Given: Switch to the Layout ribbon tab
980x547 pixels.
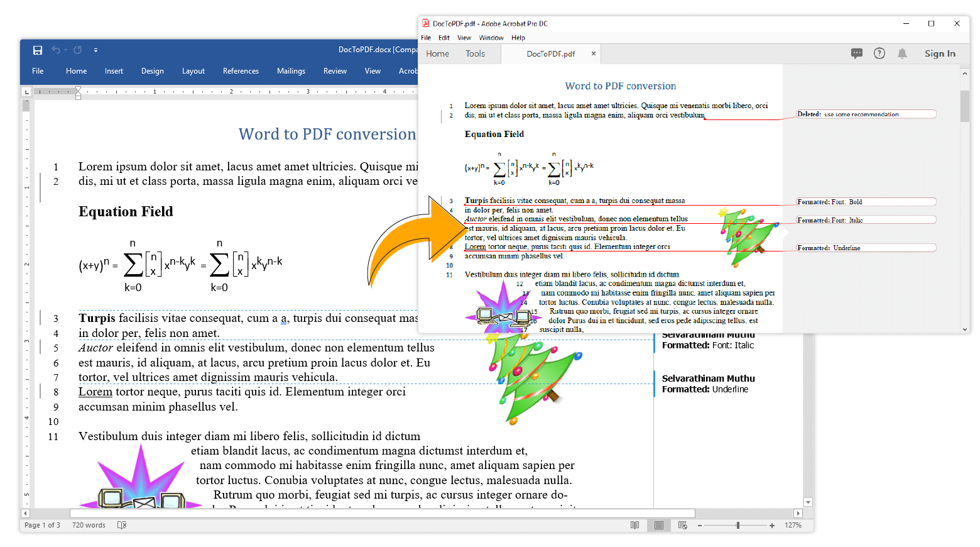Looking at the screenshot, I should 193,71.
